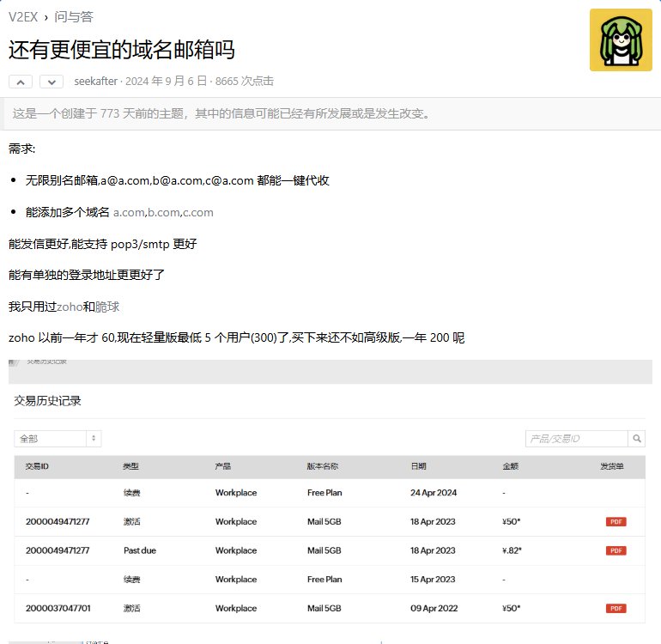661x644 pixels.
Task: Open the 问与答 node link
Action: click(73, 17)
